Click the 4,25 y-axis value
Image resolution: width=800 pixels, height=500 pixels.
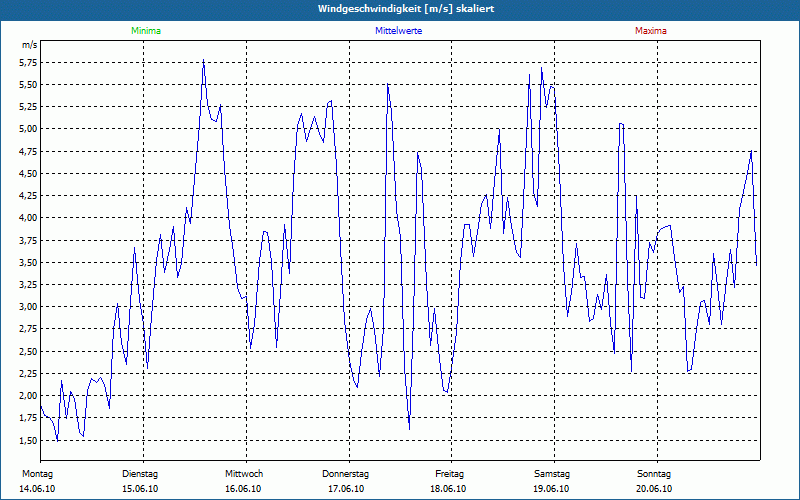point(29,196)
